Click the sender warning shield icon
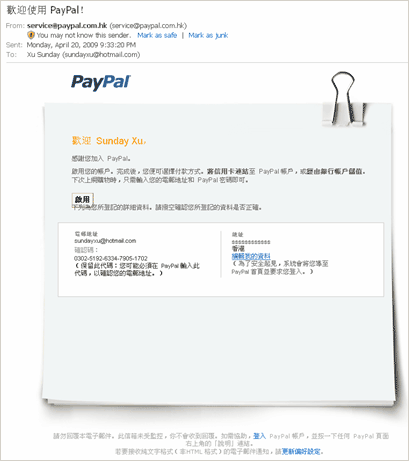The image size is (409, 461). (31, 35)
